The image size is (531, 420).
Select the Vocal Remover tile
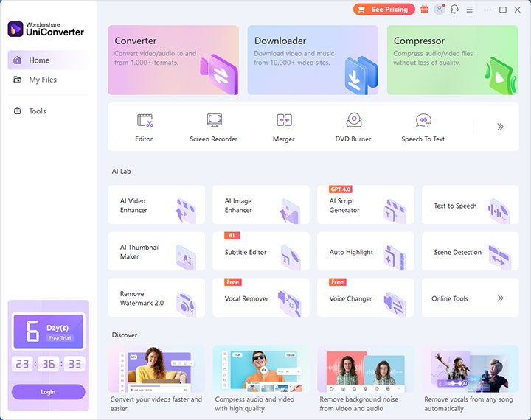261,298
